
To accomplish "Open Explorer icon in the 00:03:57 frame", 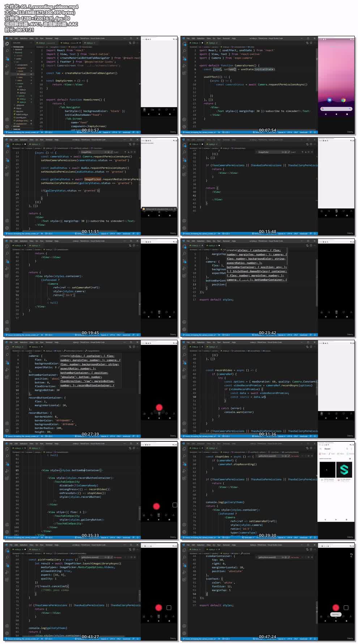I will coord(7,43).
